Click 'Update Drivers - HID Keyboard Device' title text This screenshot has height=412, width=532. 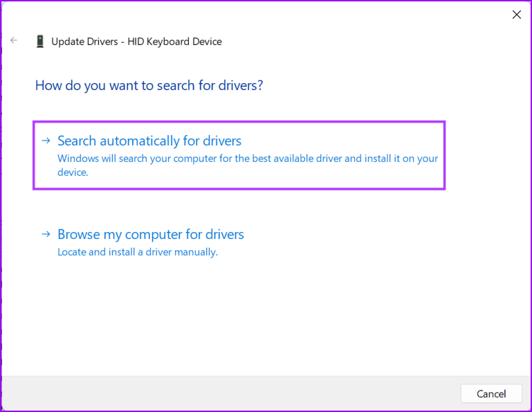(x=136, y=42)
